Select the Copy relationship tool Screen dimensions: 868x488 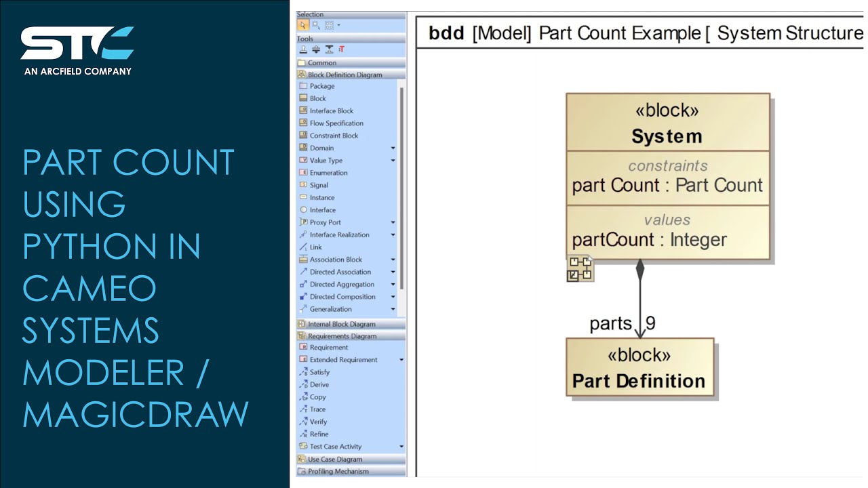pos(313,397)
